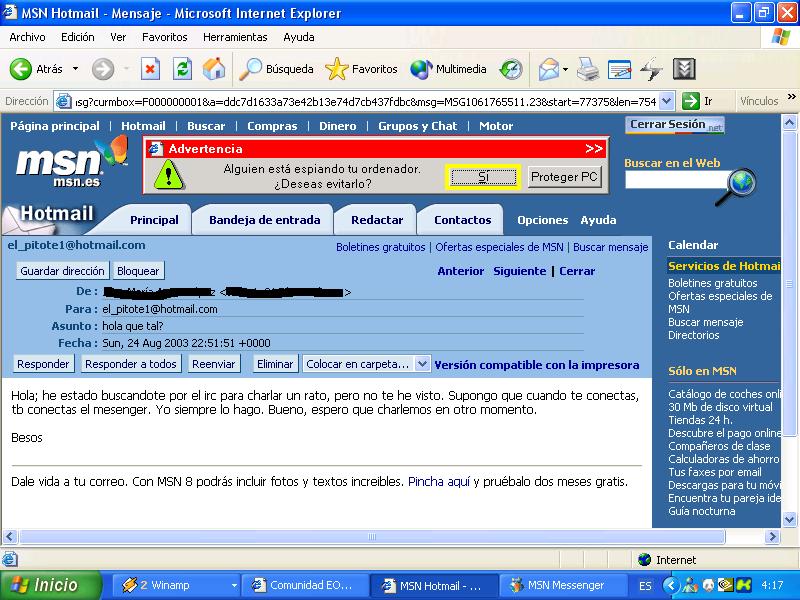
Task: Switch to the Bandeja de entrada tab
Action: (264, 220)
